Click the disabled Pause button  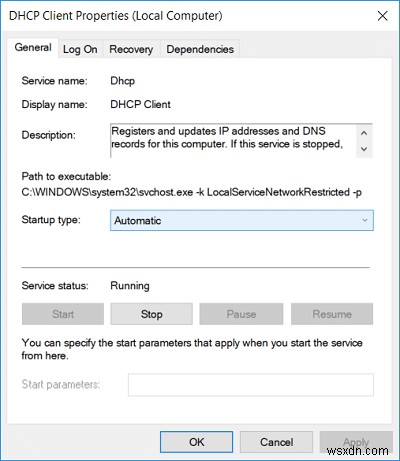pos(241,314)
